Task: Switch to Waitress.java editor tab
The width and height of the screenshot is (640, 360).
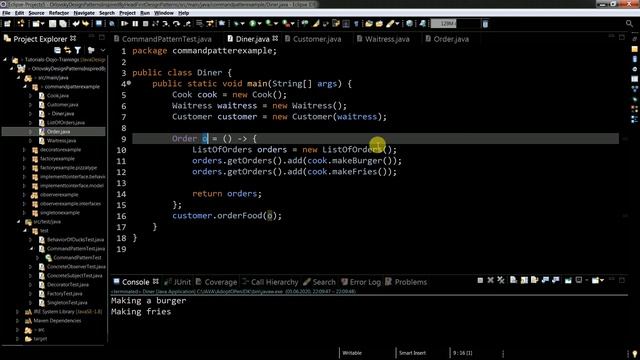Action: tap(383, 39)
